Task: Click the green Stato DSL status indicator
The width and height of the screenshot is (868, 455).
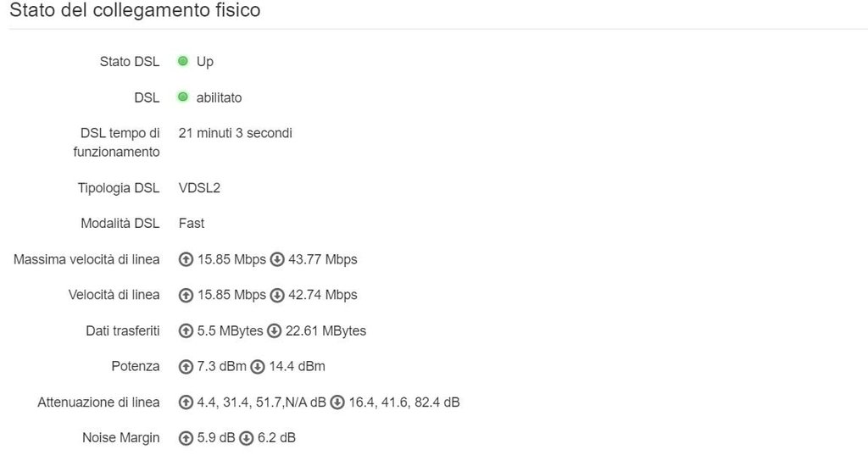Action: [x=182, y=61]
